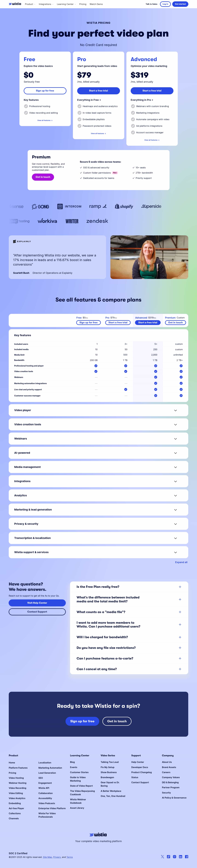Click 'Expand all' below the feature sections
This screenshot has height=868, width=197.
(x=181, y=562)
